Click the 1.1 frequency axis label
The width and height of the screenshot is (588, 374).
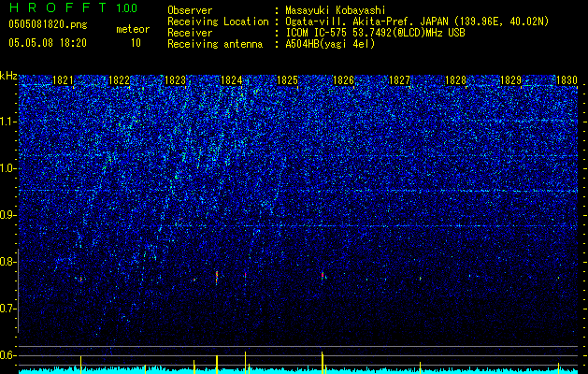[x=8, y=122]
